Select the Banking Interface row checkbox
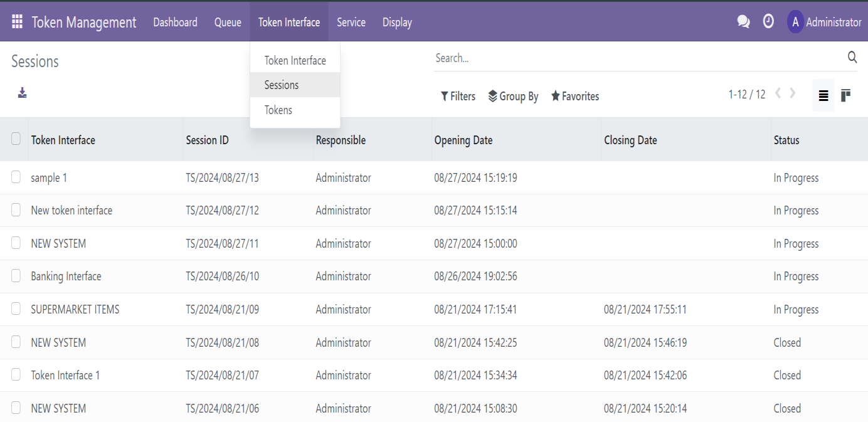The image size is (868, 422). [x=16, y=276]
